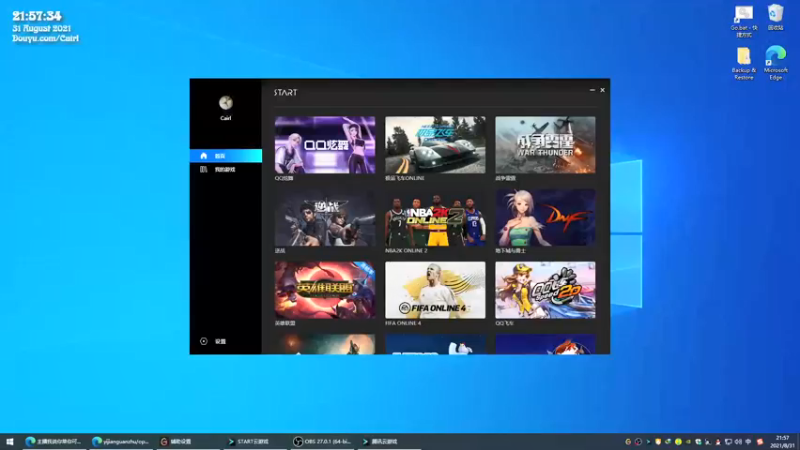Open the FIFA Online 4 thumbnail
Screen dimensions: 800x450
[435, 290]
